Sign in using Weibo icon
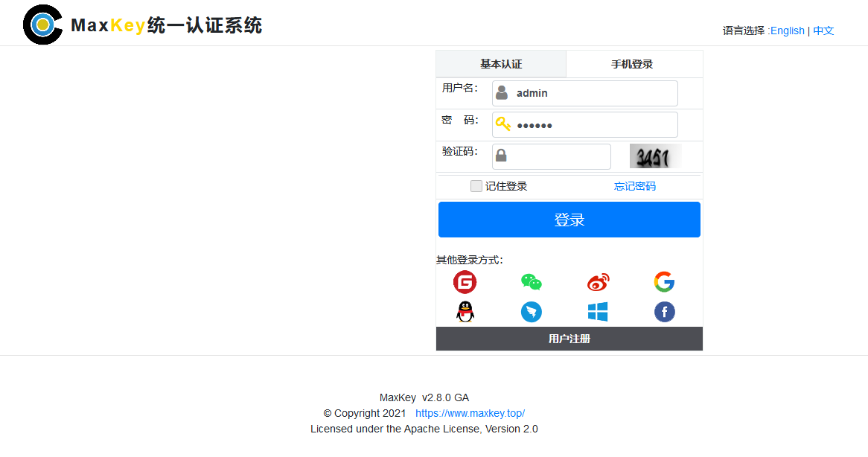 [598, 282]
